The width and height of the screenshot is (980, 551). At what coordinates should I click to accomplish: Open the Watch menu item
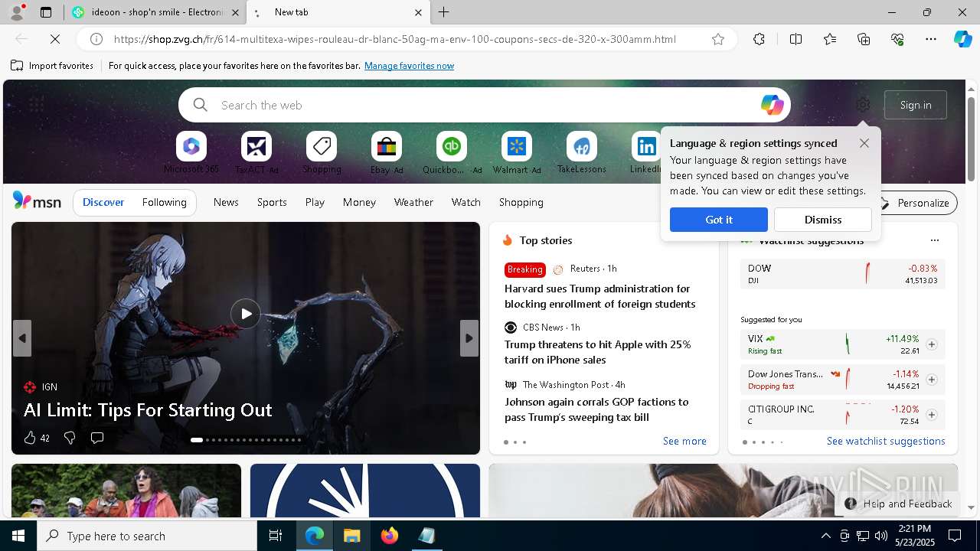466,202
